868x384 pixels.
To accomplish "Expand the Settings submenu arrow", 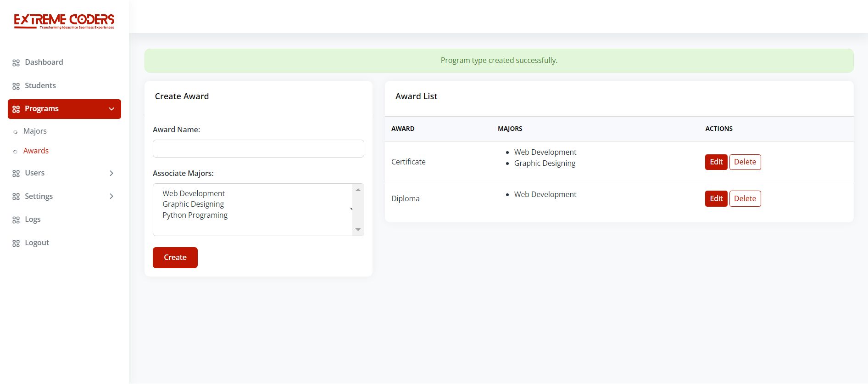I will [111, 196].
